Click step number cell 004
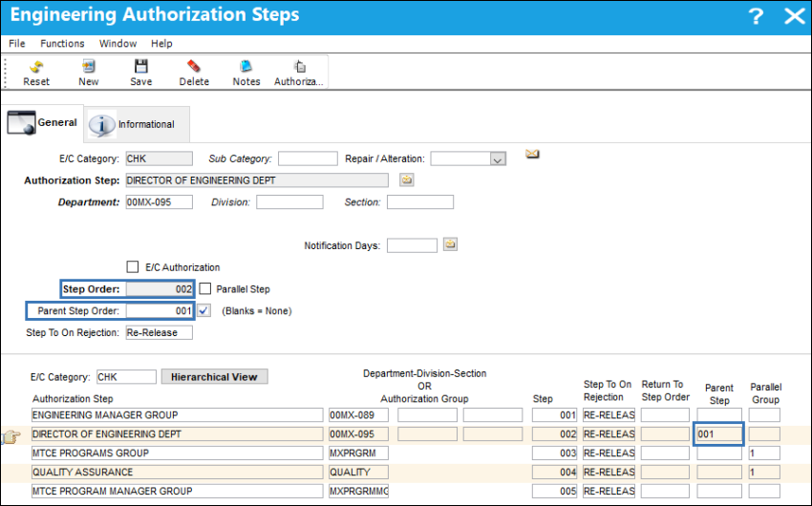Screen dimensions: 812x506 [554, 472]
